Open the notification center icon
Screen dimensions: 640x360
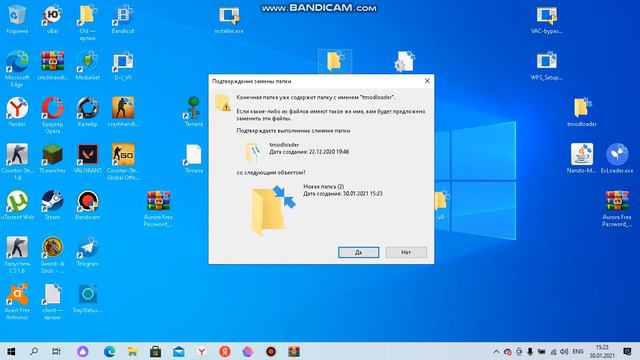coord(627,351)
